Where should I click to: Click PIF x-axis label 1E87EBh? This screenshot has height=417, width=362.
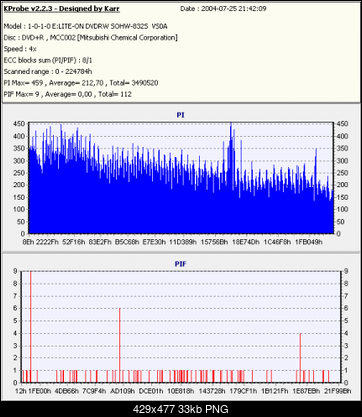tap(306, 391)
